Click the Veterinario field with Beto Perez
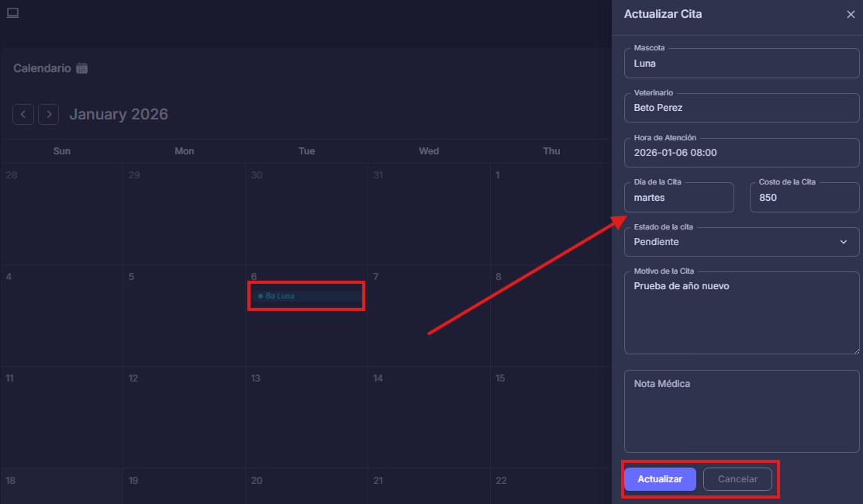The image size is (863, 504). [741, 108]
